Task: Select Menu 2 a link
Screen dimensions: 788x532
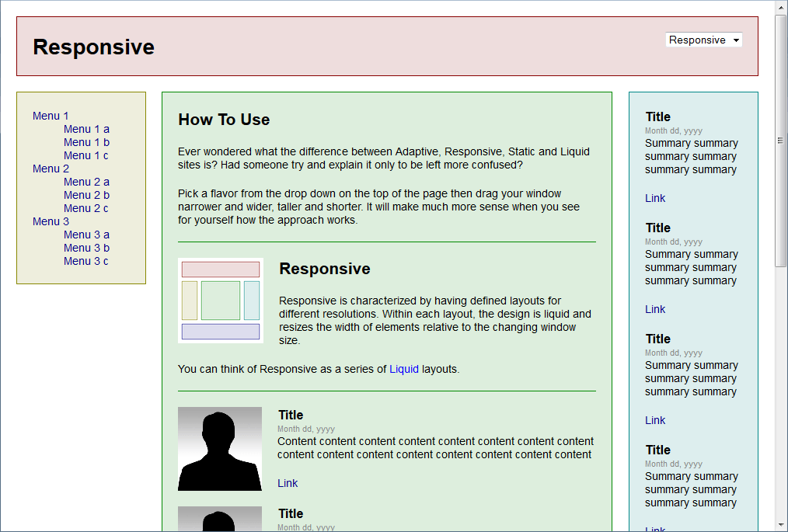Action: point(86,182)
